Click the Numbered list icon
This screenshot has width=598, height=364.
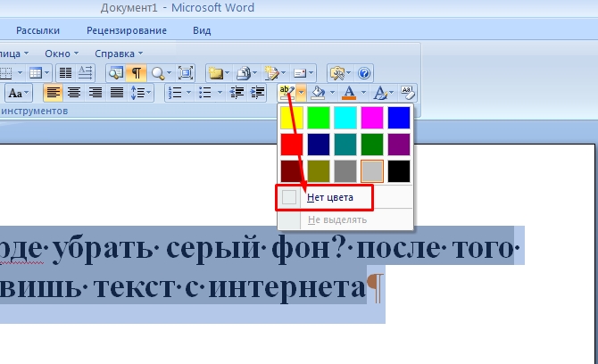coord(175,92)
